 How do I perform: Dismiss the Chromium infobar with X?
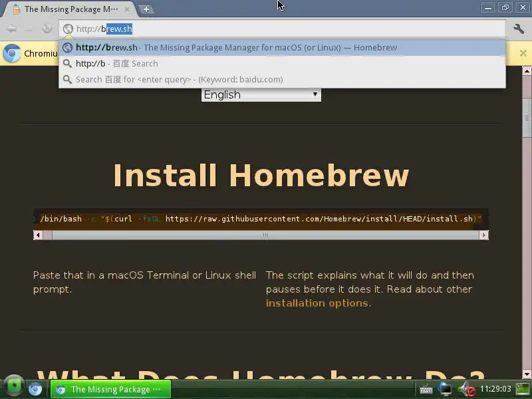pos(523,53)
